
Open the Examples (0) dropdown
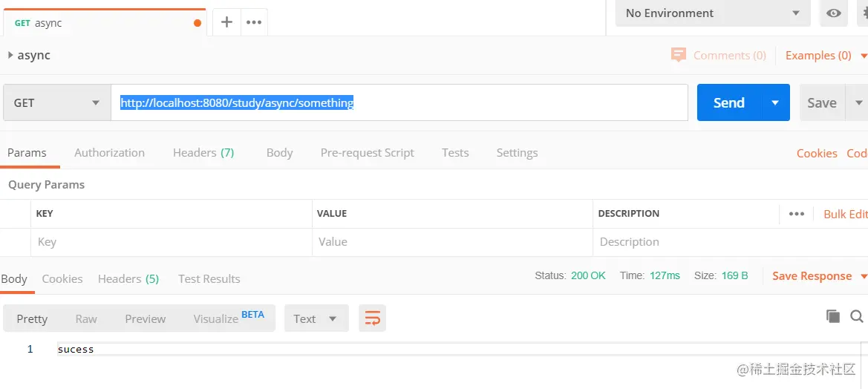825,56
